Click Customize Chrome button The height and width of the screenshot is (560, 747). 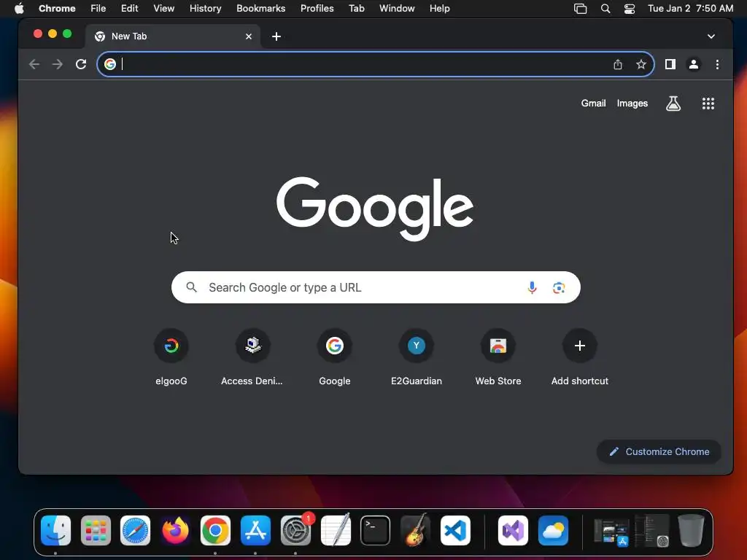pos(659,451)
